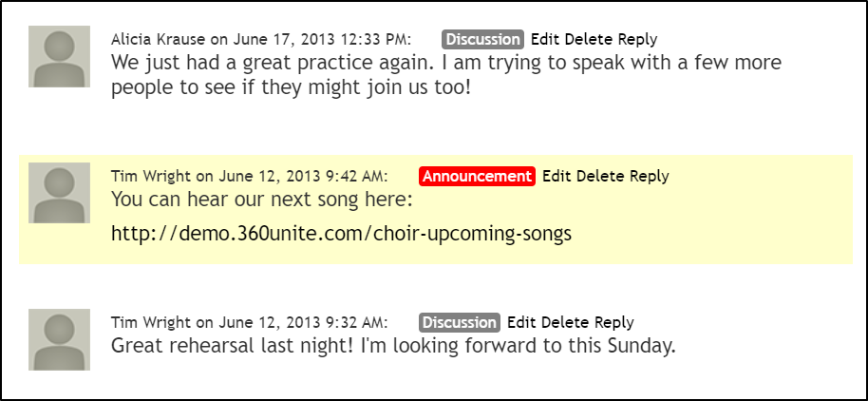Image resolution: width=868 pixels, height=401 pixels.
Task: Edit the 'Great rehearsal' post
Action: 521,322
